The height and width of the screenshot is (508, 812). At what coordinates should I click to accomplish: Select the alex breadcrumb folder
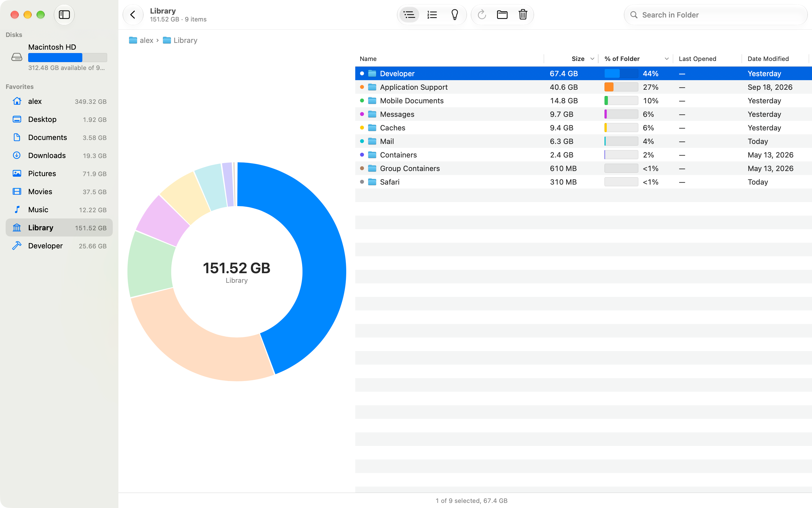141,40
